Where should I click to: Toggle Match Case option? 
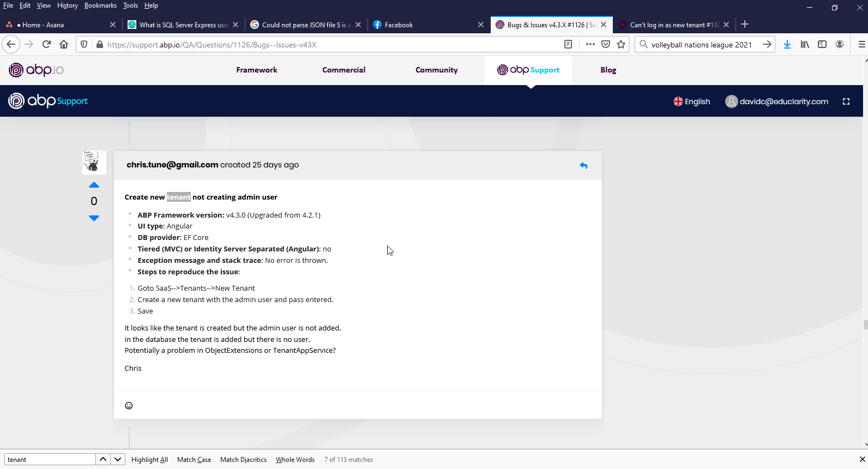[194, 460]
